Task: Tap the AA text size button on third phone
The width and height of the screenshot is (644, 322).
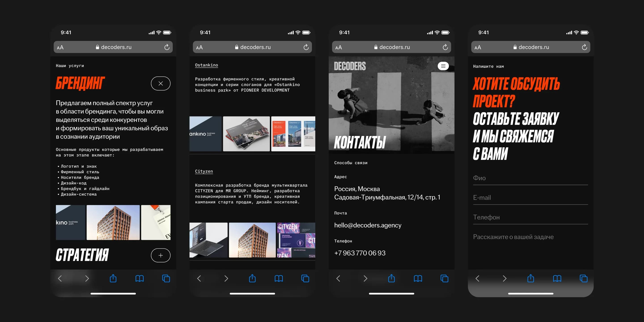Action: [x=338, y=47]
